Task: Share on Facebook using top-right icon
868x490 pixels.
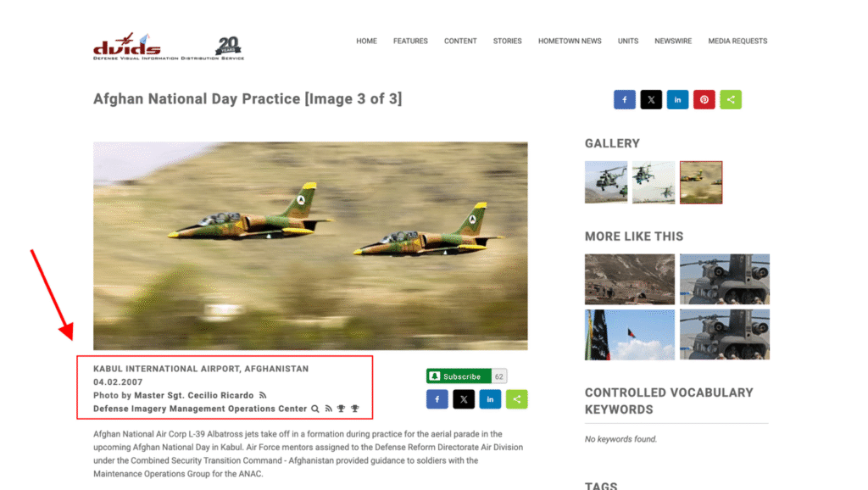Action: [625, 100]
